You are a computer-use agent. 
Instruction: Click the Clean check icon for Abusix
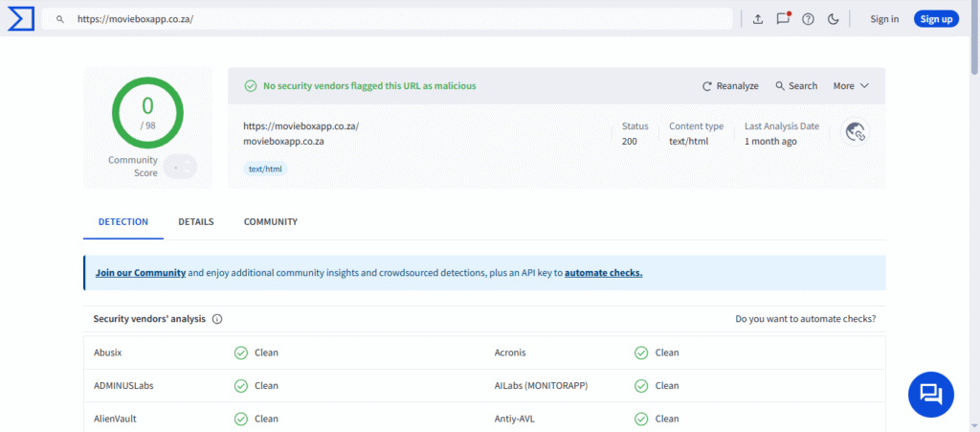click(240, 352)
